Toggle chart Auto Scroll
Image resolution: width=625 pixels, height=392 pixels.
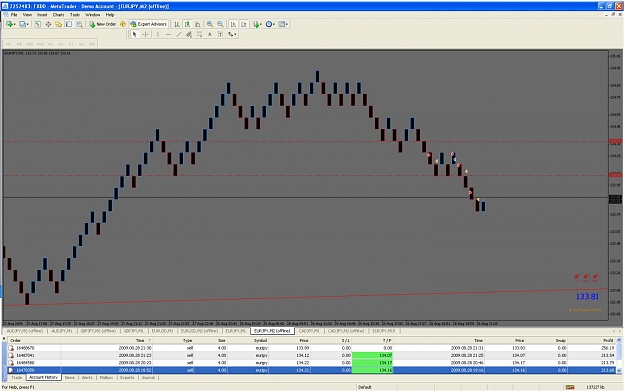(233, 24)
